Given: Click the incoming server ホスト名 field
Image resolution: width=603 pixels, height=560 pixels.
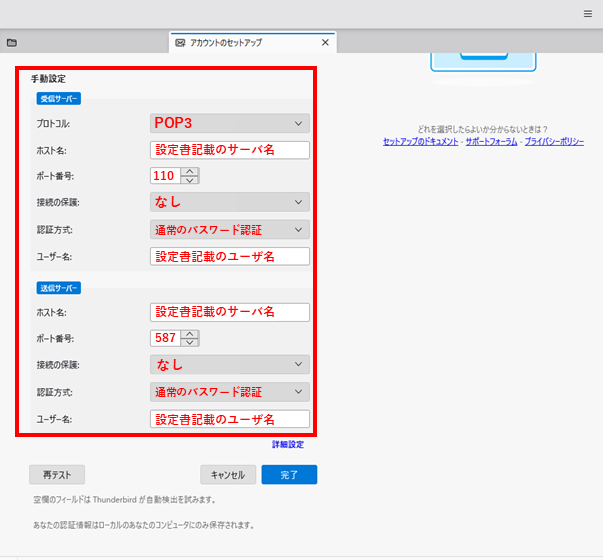Looking at the screenshot, I should (x=229, y=150).
